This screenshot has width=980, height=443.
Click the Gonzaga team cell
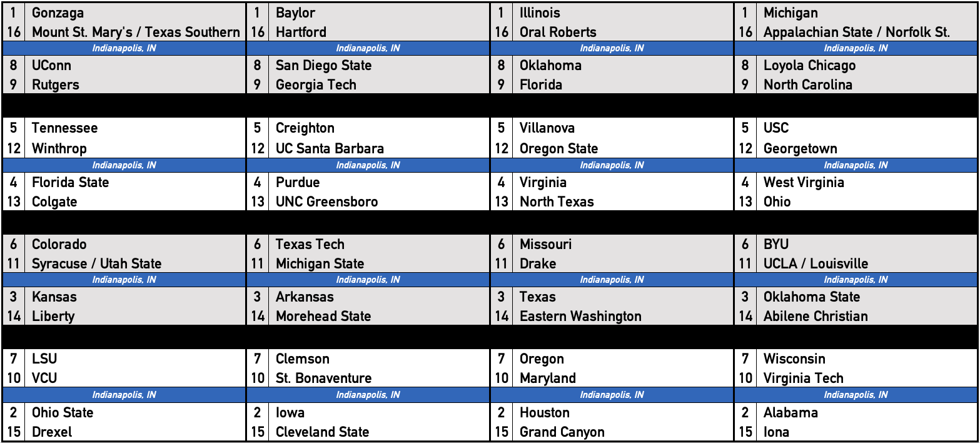pyautogui.click(x=58, y=13)
